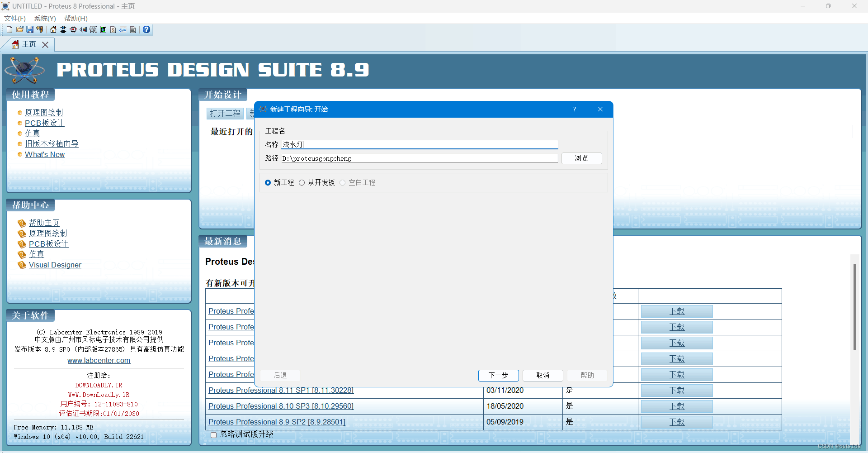Open the Design Explorer icon
The width and height of the screenshot is (868, 453).
[x=93, y=29]
